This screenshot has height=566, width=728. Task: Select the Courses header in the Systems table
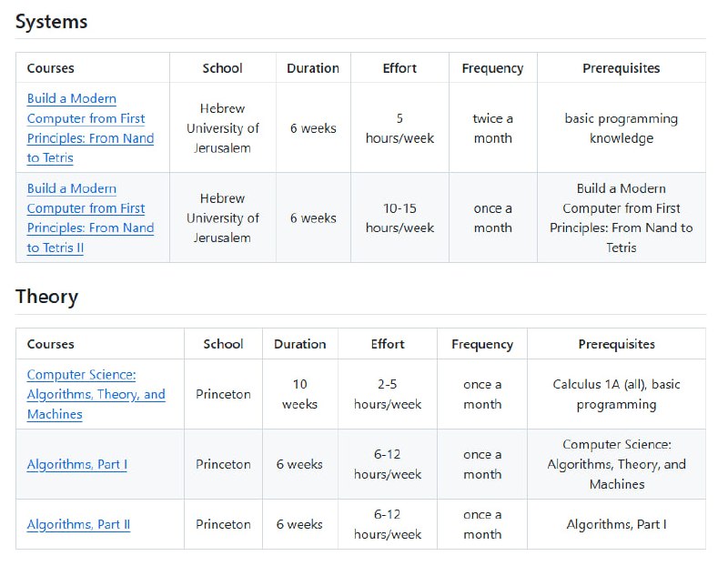click(51, 68)
